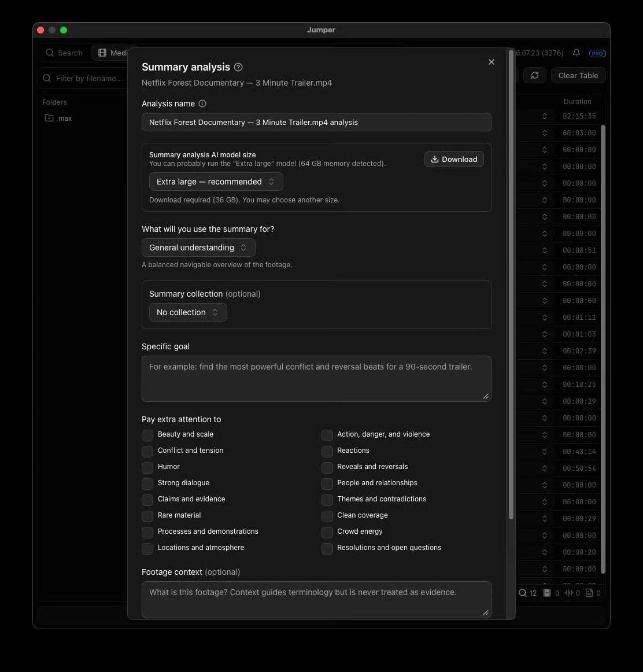Viewport: 643px width, 672px height.
Task: Click the audio waveform status icon
Action: tap(569, 593)
